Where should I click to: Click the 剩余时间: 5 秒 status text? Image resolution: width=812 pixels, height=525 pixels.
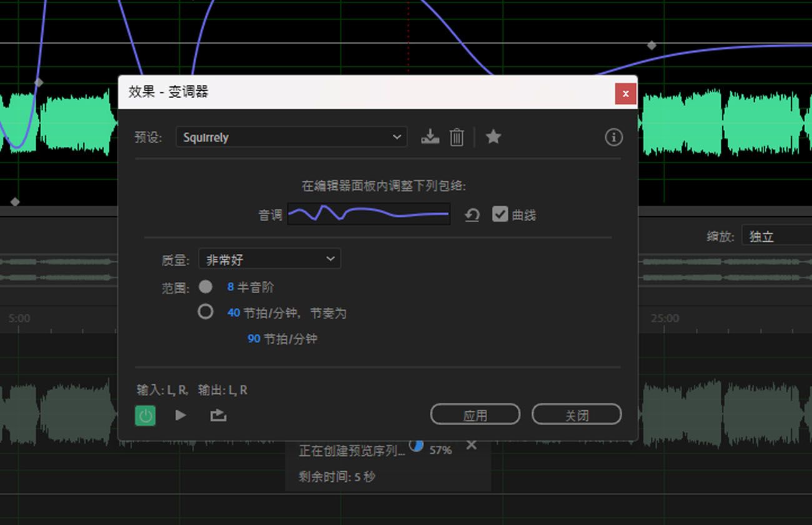coord(337,477)
